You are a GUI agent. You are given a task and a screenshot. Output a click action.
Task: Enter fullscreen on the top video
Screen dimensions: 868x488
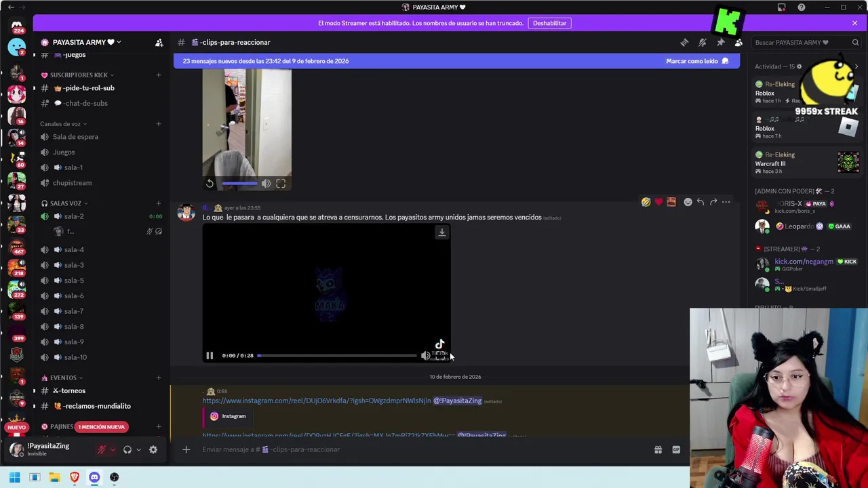281,184
